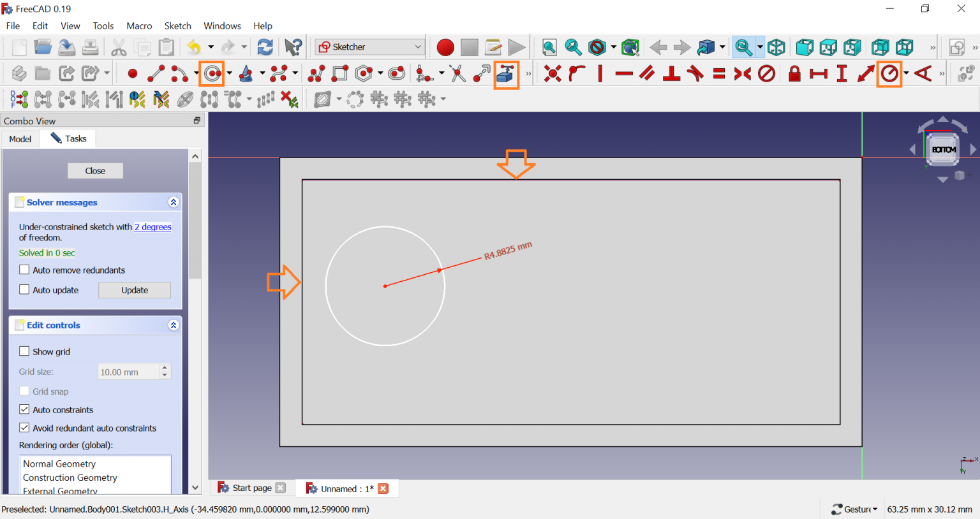The height and width of the screenshot is (519, 980).
Task: Select the Constrain lock icon
Action: tap(794, 74)
